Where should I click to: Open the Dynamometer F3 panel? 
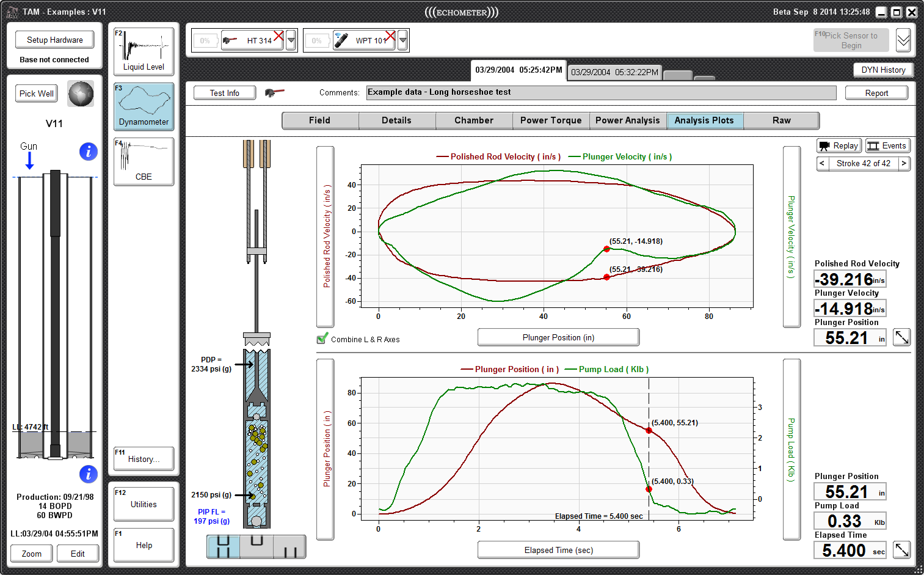(x=143, y=107)
